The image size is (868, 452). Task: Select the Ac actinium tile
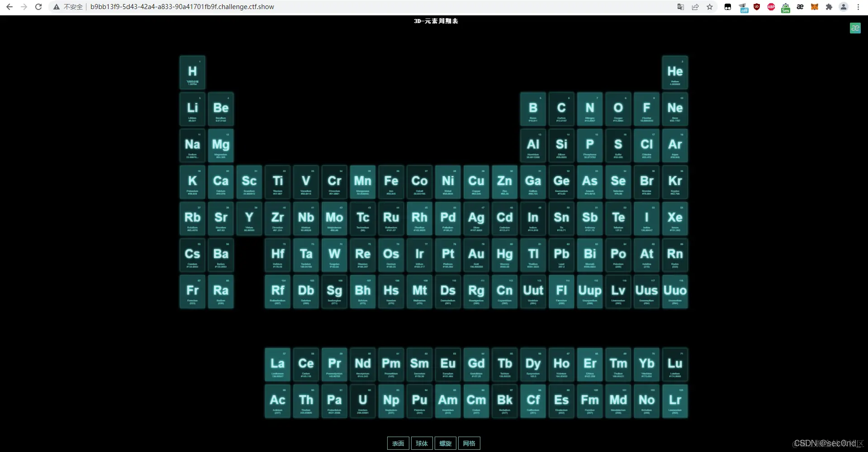click(278, 401)
